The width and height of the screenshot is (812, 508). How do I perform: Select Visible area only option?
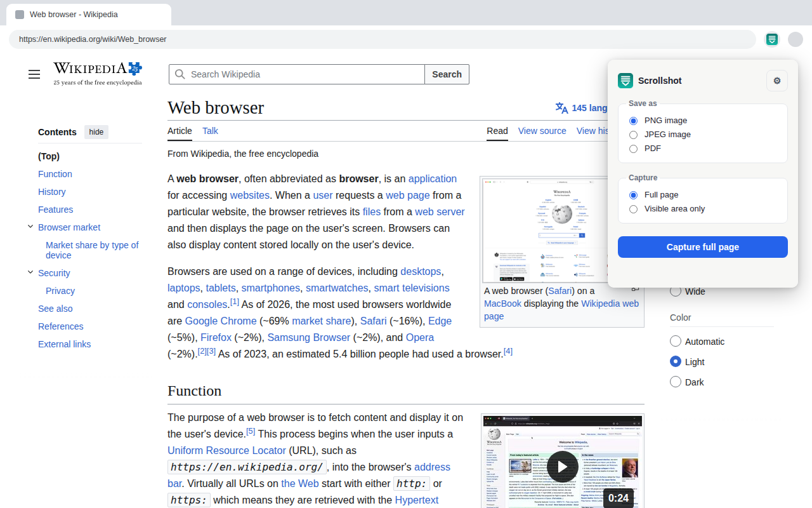point(633,209)
